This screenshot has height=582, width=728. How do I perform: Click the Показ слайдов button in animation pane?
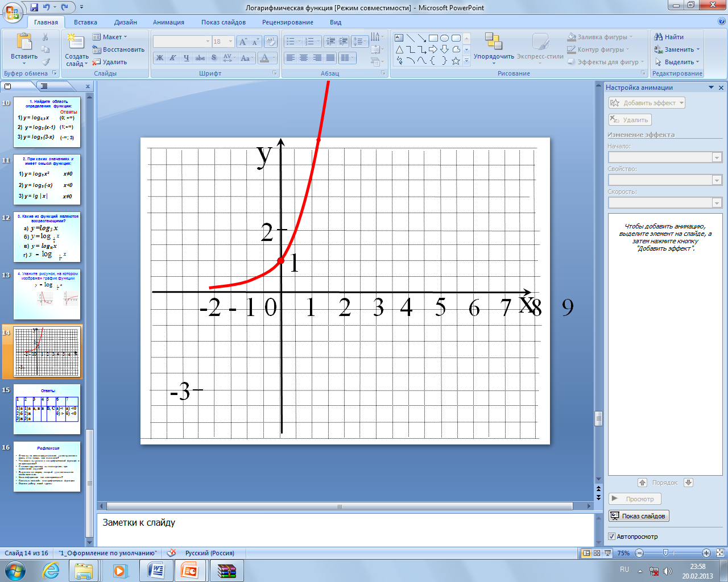pos(638,516)
